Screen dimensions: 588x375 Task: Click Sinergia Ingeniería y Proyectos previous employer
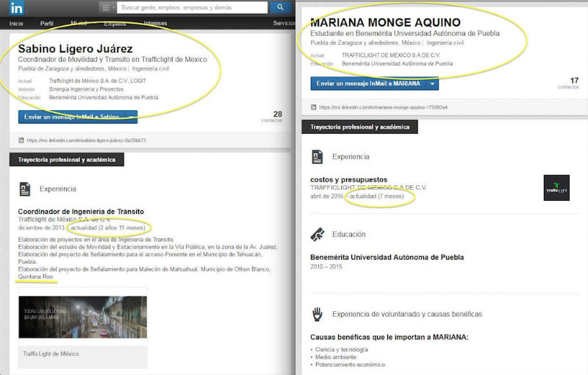click(86, 89)
